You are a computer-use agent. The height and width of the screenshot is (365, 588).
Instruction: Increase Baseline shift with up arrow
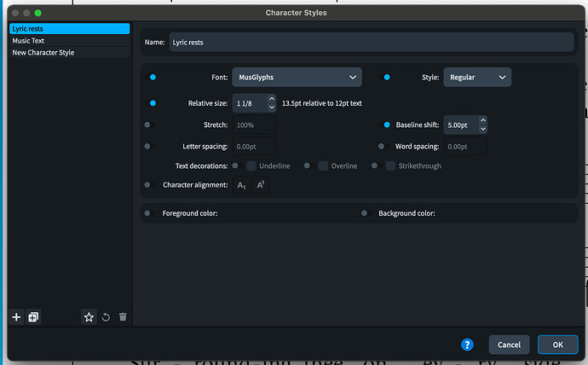(x=483, y=120)
